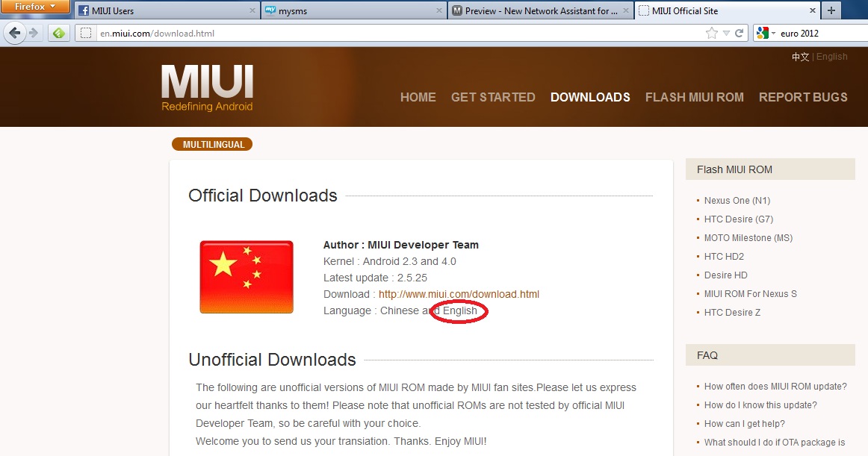
Task: Open FAQ 'What should I do if OTA package is'
Action: pos(775,443)
